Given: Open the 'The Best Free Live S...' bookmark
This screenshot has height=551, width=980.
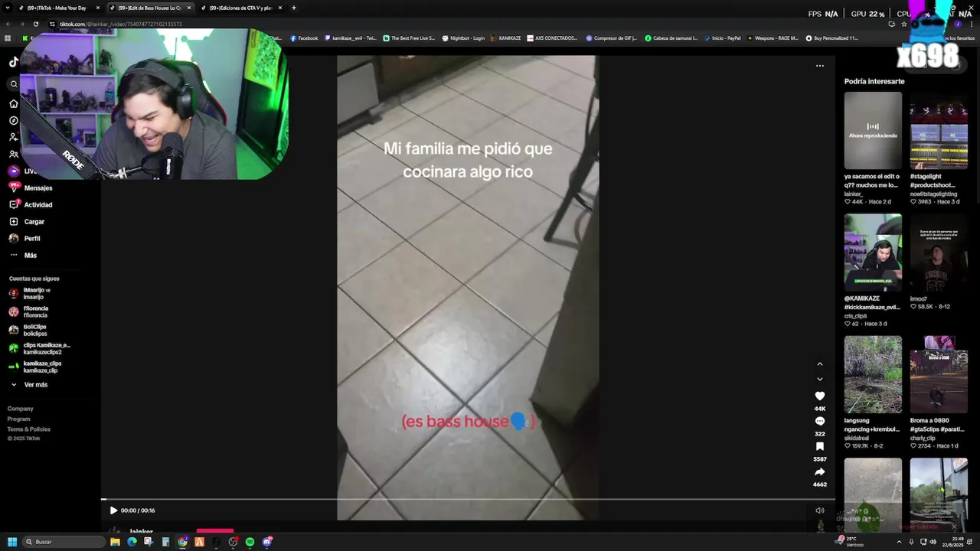Looking at the screenshot, I should click(409, 38).
